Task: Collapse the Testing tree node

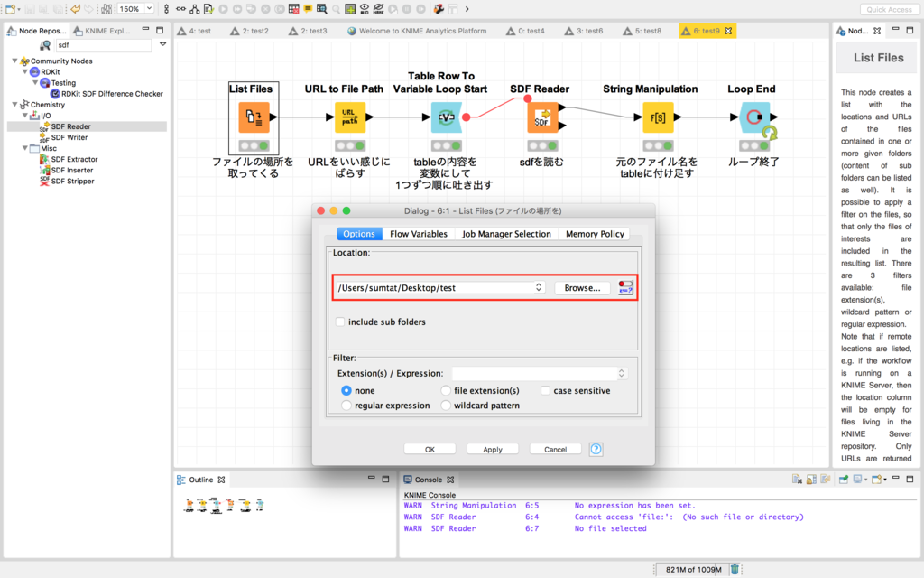Action: tap(35, 82)
